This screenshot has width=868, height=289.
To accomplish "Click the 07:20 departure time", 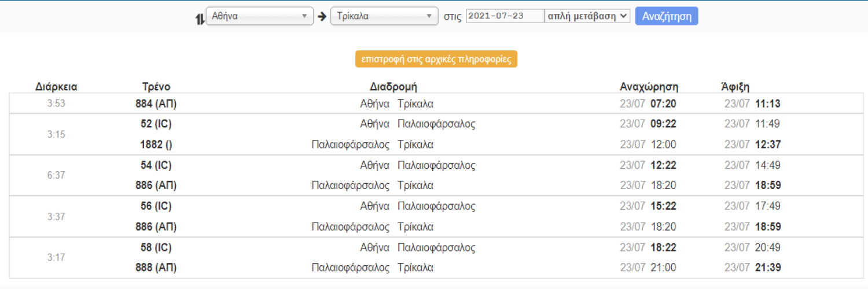I will [x=663, y=104].
